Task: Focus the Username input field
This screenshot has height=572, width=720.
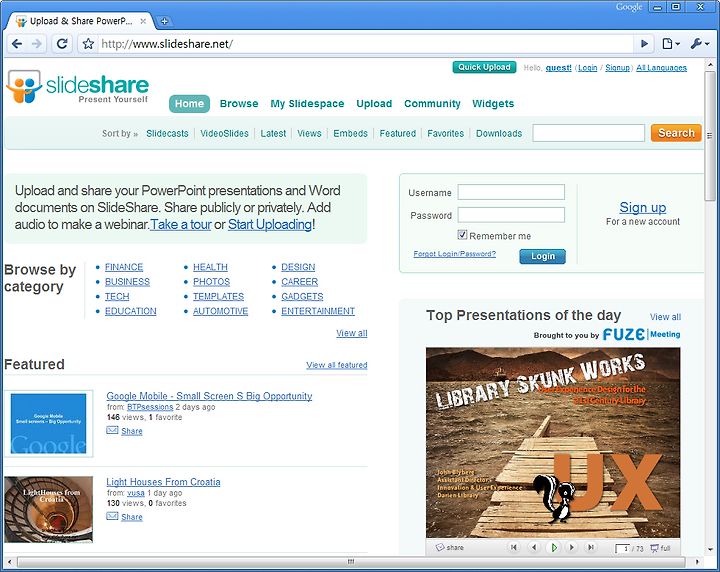Action: point(511,192)
